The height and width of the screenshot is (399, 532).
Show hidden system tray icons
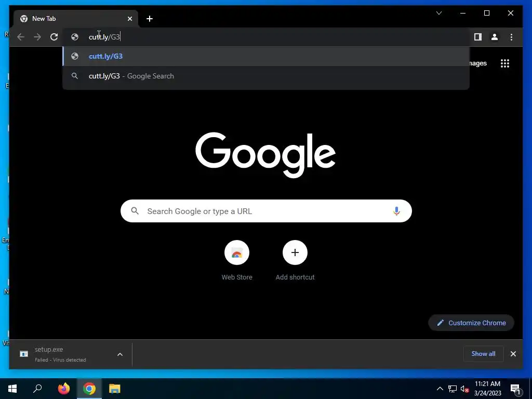440,389
